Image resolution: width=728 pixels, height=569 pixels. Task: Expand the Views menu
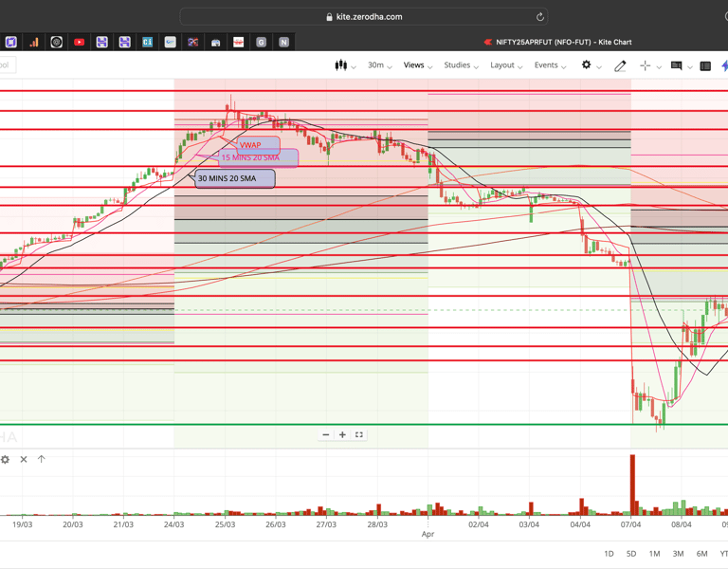(x=418, y=65)
